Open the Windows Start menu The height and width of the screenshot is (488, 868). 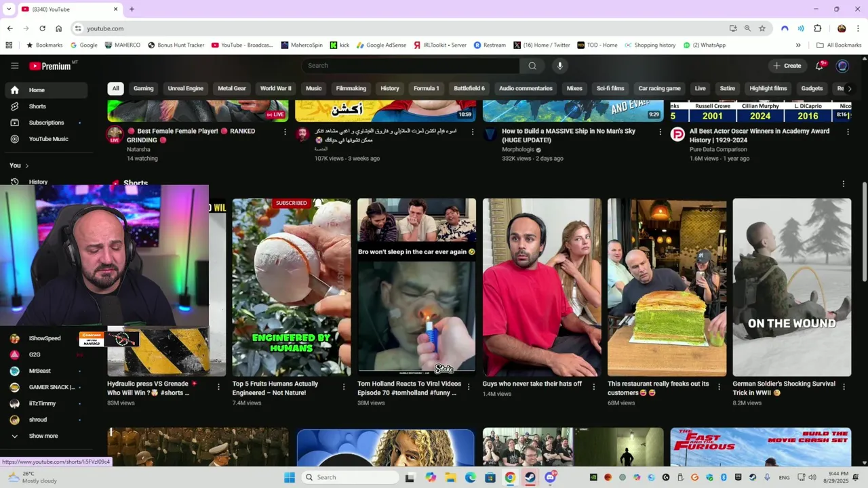click(290, 477)
